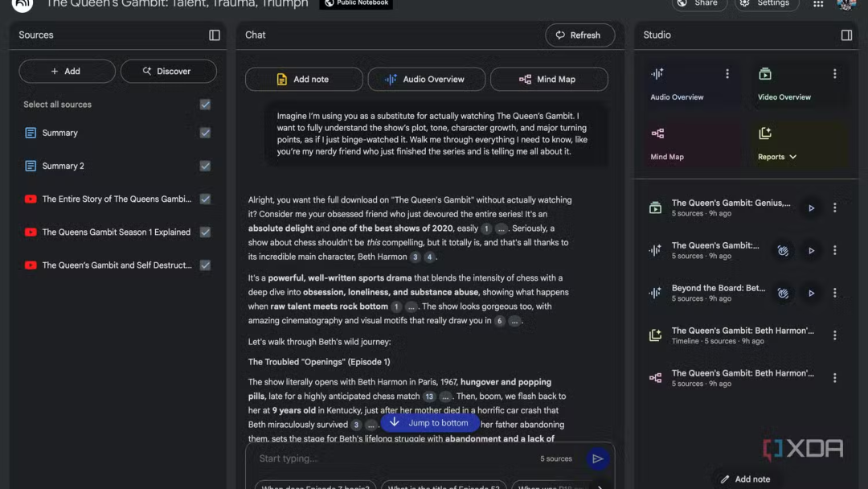868x489 pixels.
Task: Open citation 3 after Beth miraculously survived
Action: 356,425
